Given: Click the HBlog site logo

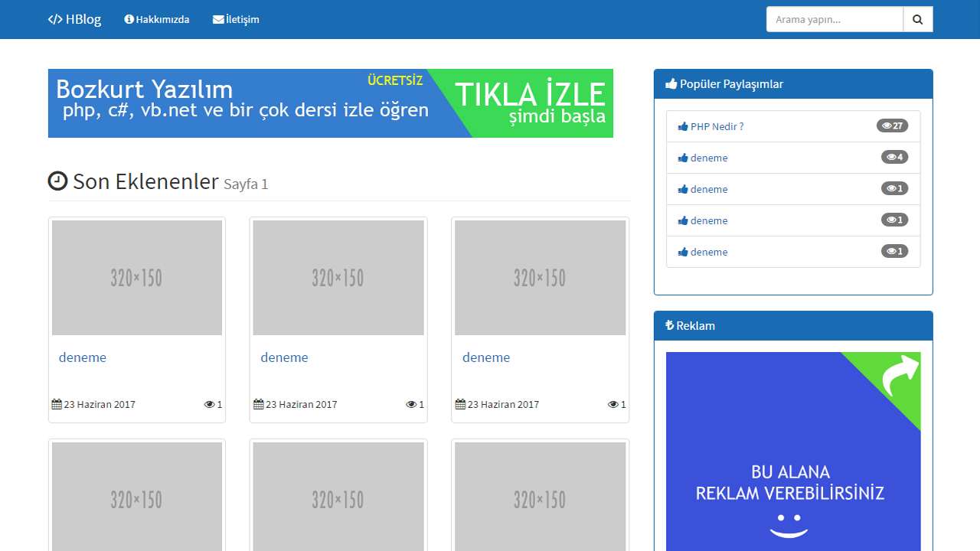Looking at the screenshot, I should tap(74, 18).
